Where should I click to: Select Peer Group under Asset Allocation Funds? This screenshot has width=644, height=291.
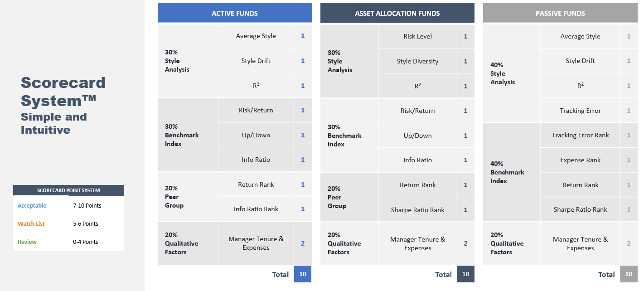337,197
